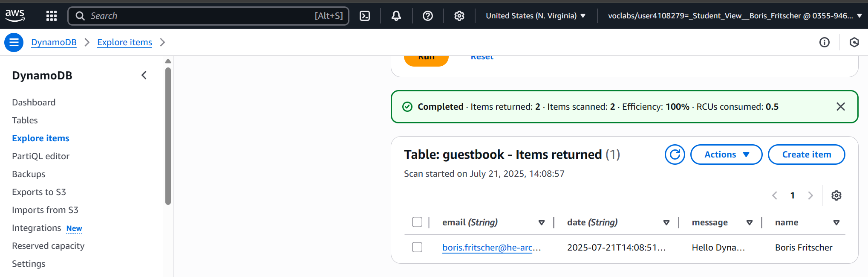Open Tables in the sidebar
This screenshot has width=868, height=277.
coord(25,120)
